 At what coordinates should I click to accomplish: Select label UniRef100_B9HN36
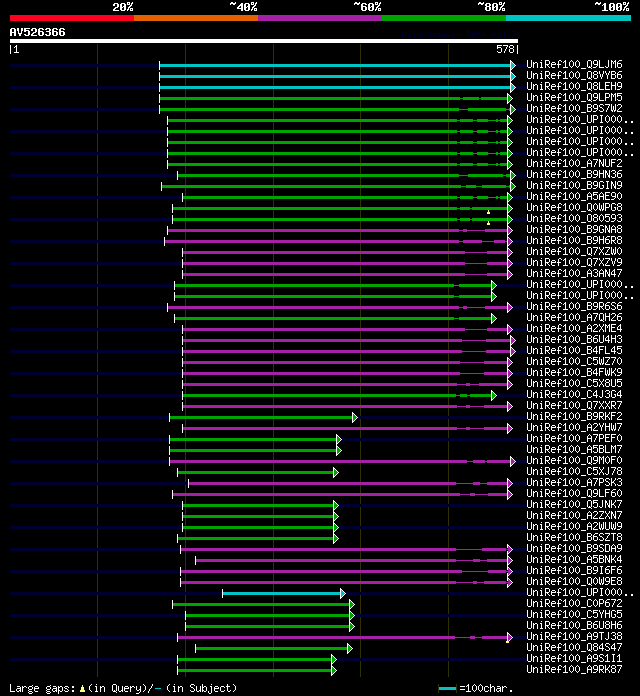[574, 174]
